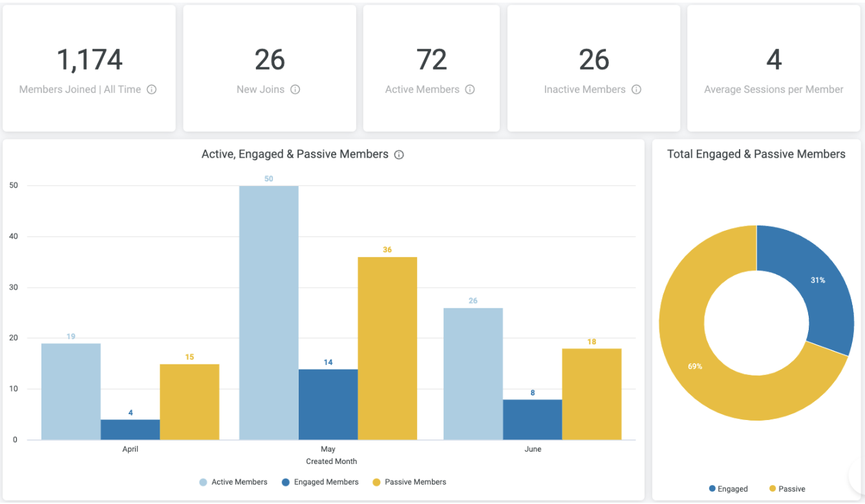Screen dimensions: 865x504
Task: Open info tooltip for Active Members card
Action: [470, 90]
